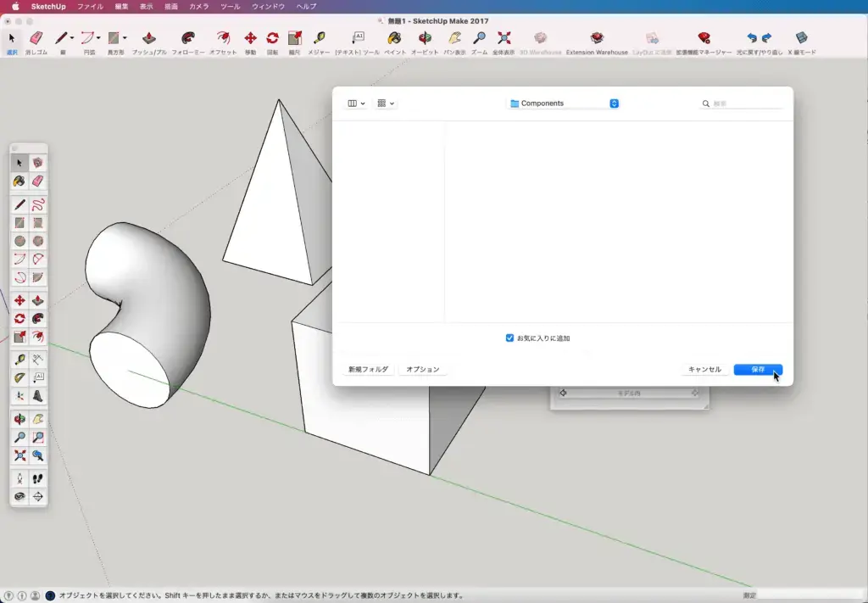The image size is (868, 603).
Task: Select the Make Component tool in the floating palette
Action: point(37,163)
